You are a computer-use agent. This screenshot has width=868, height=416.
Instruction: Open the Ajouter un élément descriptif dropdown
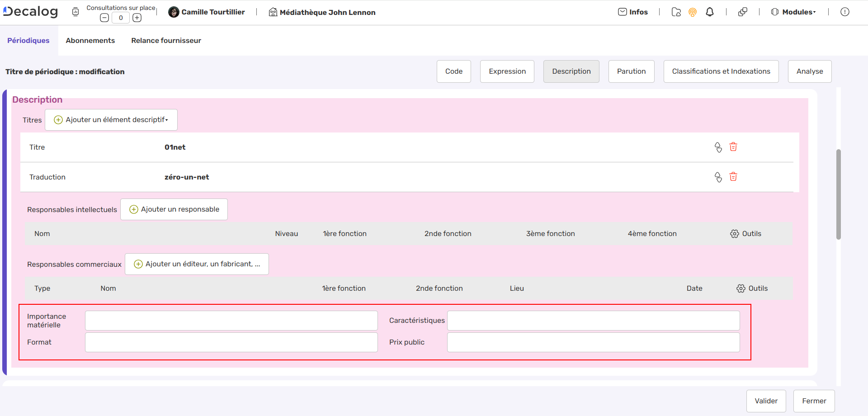111,119
